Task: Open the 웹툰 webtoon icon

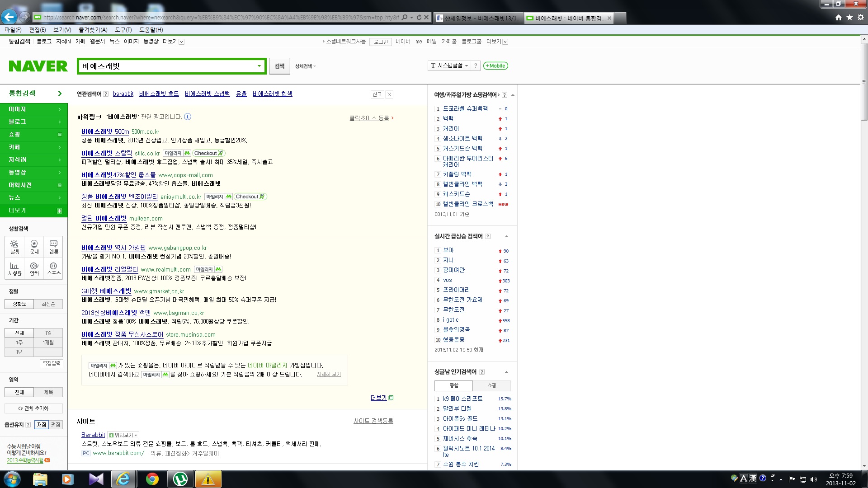Action: click(x=53, y=247)
